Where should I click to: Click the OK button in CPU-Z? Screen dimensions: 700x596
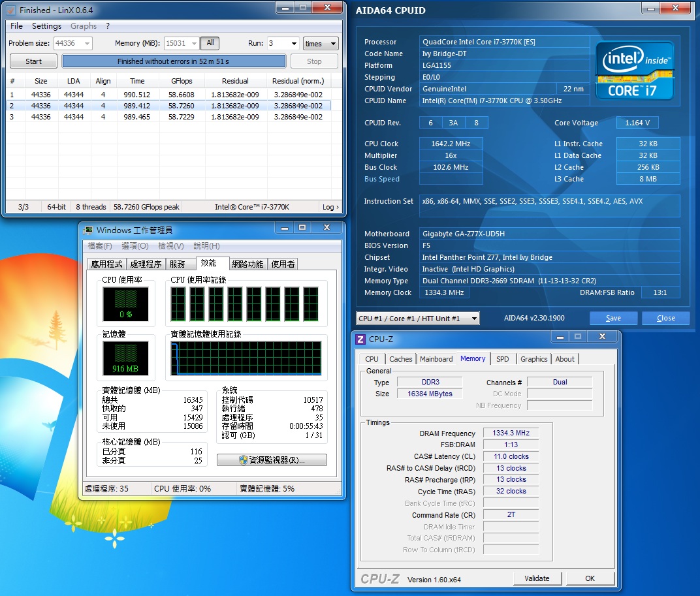[590, 578]
